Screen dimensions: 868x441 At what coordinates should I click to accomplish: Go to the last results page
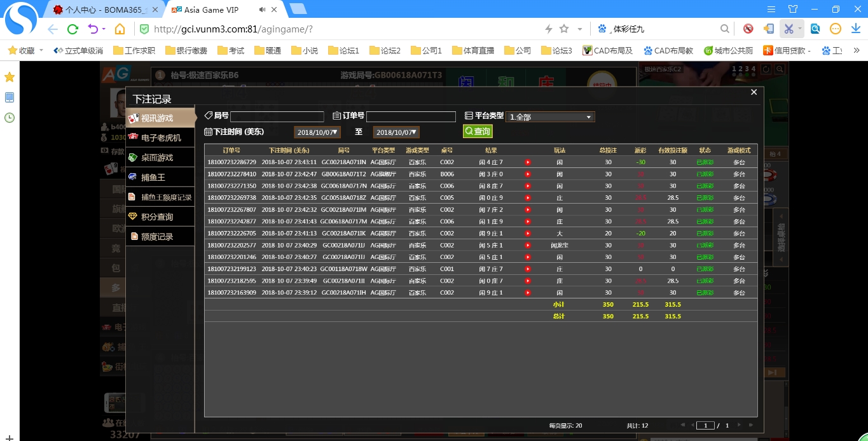coord(750,425)
